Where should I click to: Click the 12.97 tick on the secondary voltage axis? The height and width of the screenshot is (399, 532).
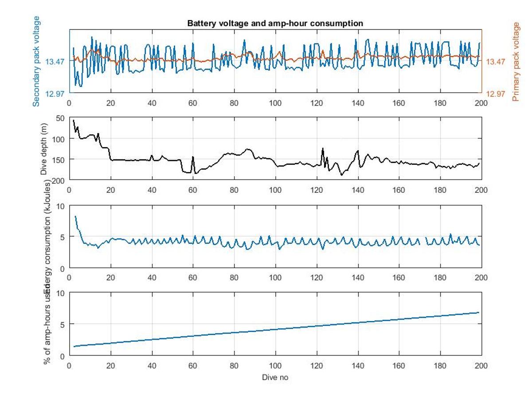[x=55, y=94]
